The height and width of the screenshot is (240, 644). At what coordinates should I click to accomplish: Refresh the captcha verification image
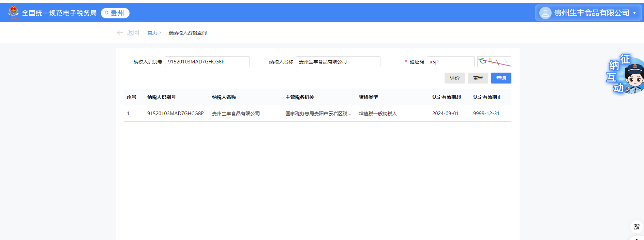494,62
